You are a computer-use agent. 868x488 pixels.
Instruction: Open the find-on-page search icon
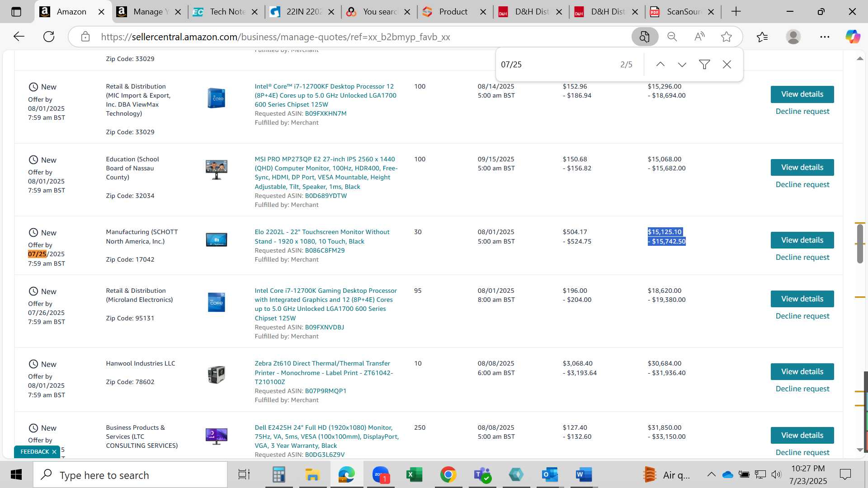645,37
